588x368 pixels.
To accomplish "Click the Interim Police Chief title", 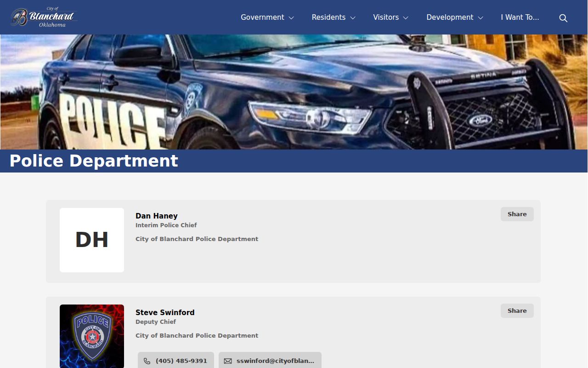I will coord(166,225).
